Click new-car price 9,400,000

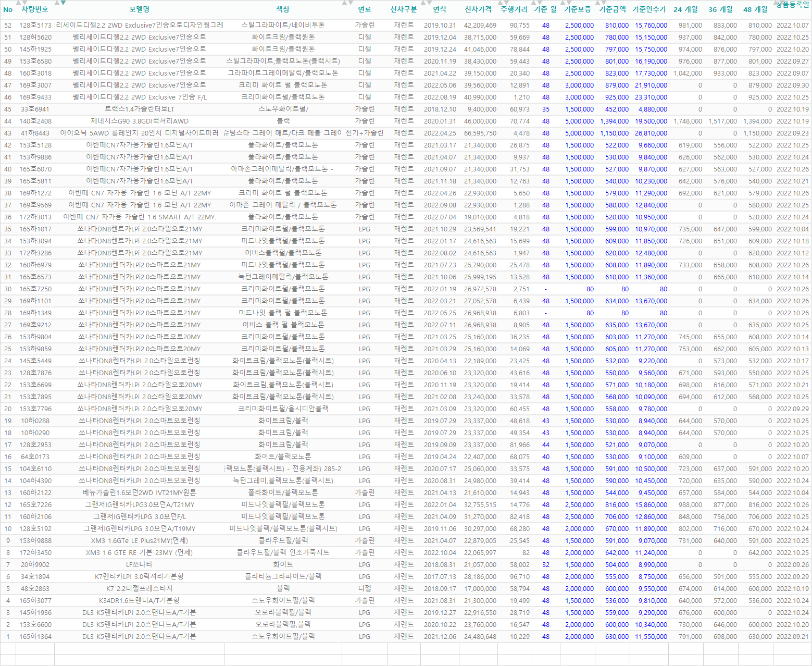[x=482, y=109]
